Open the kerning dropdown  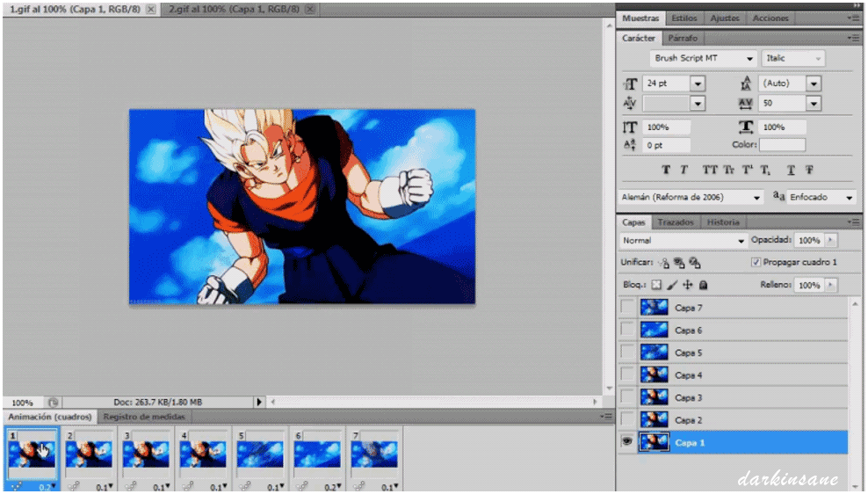pos(698,104)
